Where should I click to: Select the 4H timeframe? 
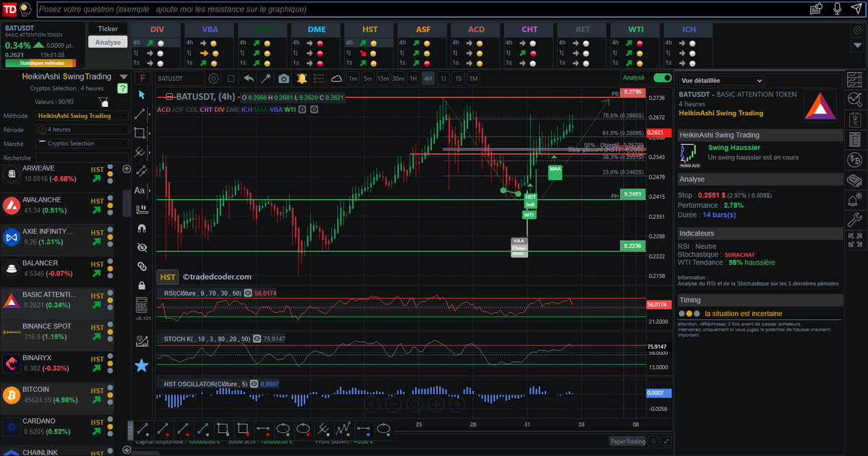click(x=427, y=78)
